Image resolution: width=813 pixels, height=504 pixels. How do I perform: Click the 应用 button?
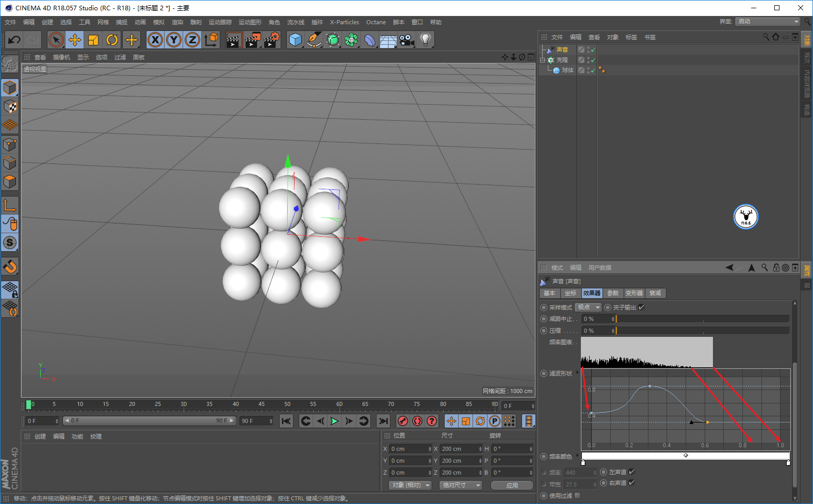click(x=512, y=485)
